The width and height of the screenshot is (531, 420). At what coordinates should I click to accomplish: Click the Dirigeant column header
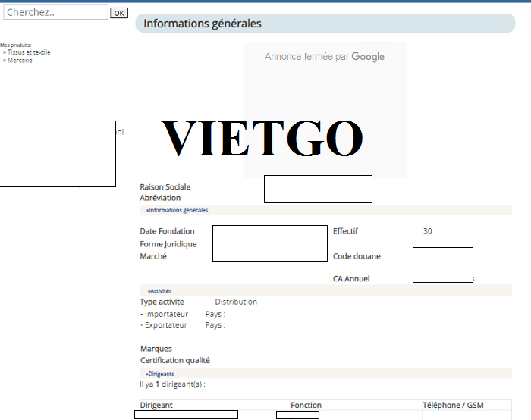(x=161, y=406)
